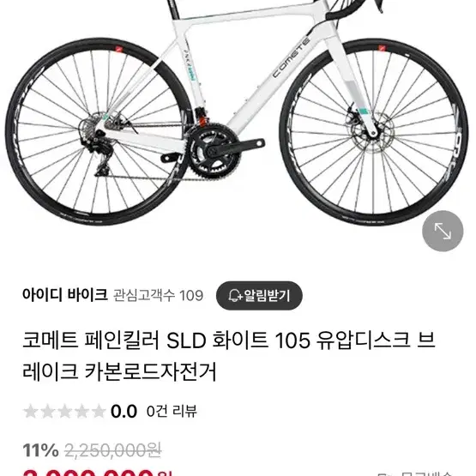Viewport: 476px width, 476px height.
Task: Click the 11% discount label
Action: pos(40,450)
